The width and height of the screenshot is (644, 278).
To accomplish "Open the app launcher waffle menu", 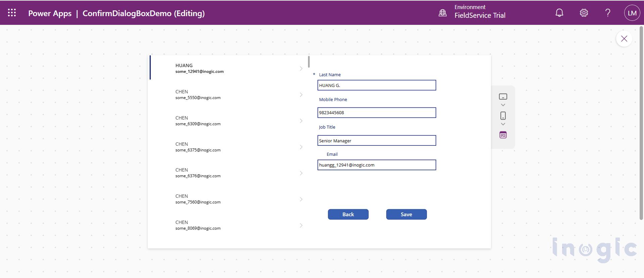I will (x=12, y=13).
